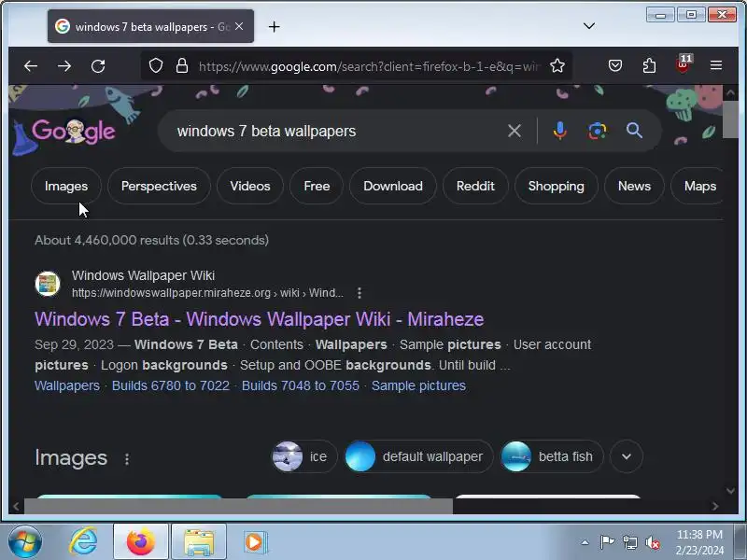The height and width of the screenshot is (560, 747).
Task: Open the tracking protection shield icon
Action: pyautogui.click(x=156, y=65)
